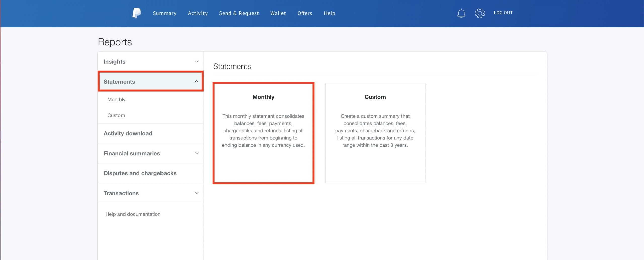Click the LOG OUT link

tap(503, 13)
